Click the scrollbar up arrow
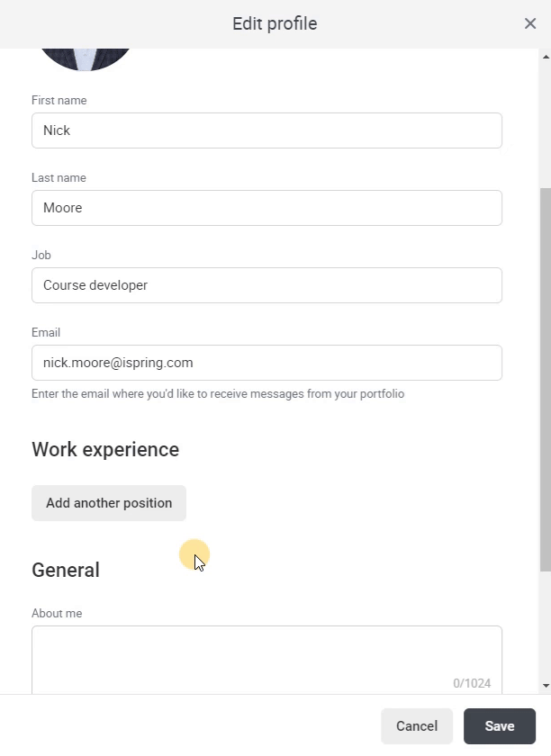 pos(546,57)
